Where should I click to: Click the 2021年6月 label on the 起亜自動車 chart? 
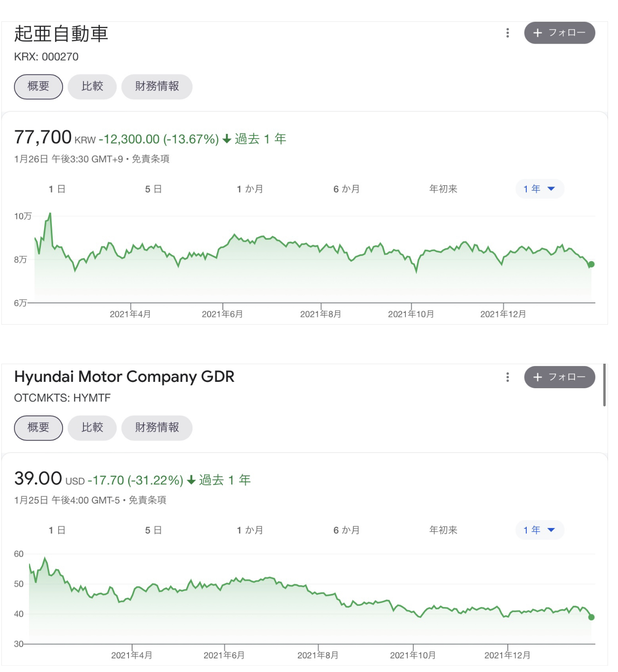(x=222, y=314)
